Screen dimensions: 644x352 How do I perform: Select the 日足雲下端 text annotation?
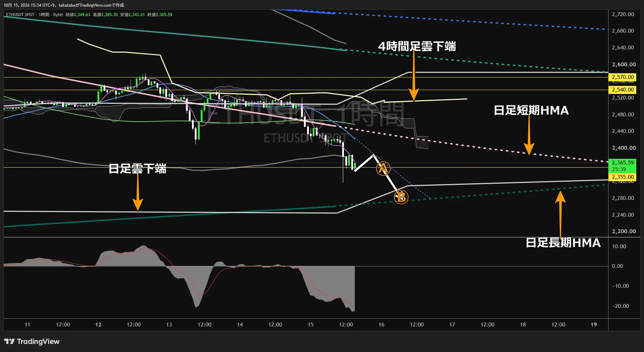(x=138, y=169)
